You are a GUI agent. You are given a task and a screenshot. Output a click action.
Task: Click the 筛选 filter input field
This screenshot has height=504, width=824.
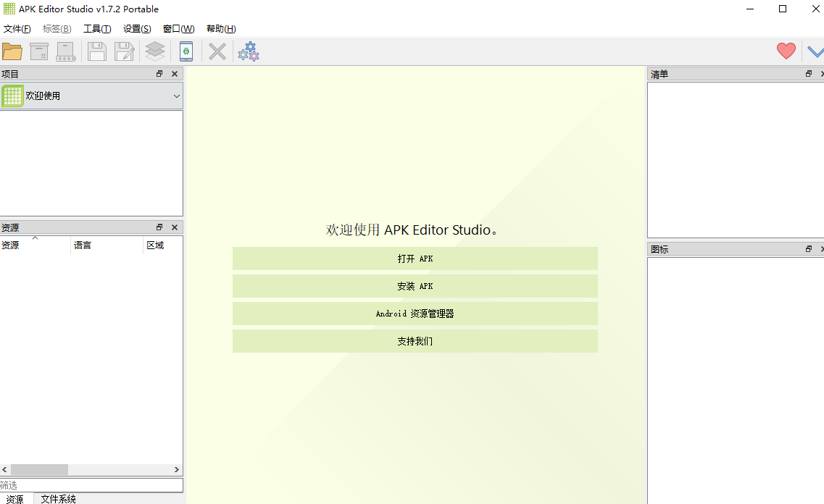pos(91,485)
